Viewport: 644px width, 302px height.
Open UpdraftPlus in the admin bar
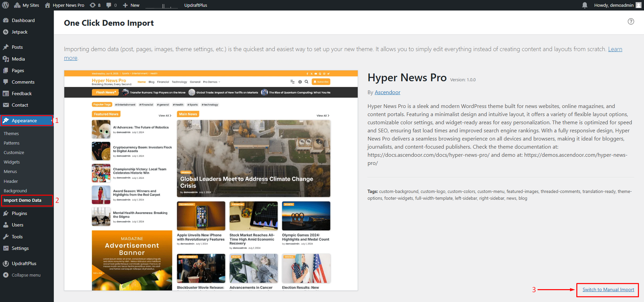tap(196, 5)
